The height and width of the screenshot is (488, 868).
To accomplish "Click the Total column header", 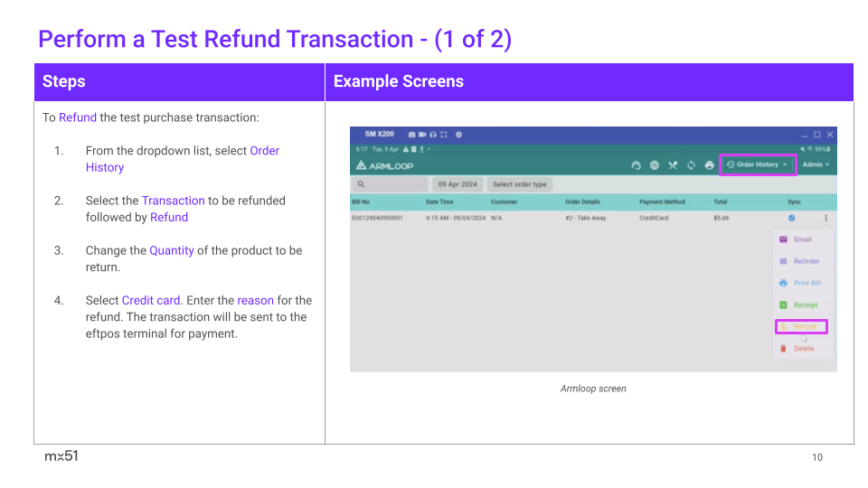I will pos(721,202).
